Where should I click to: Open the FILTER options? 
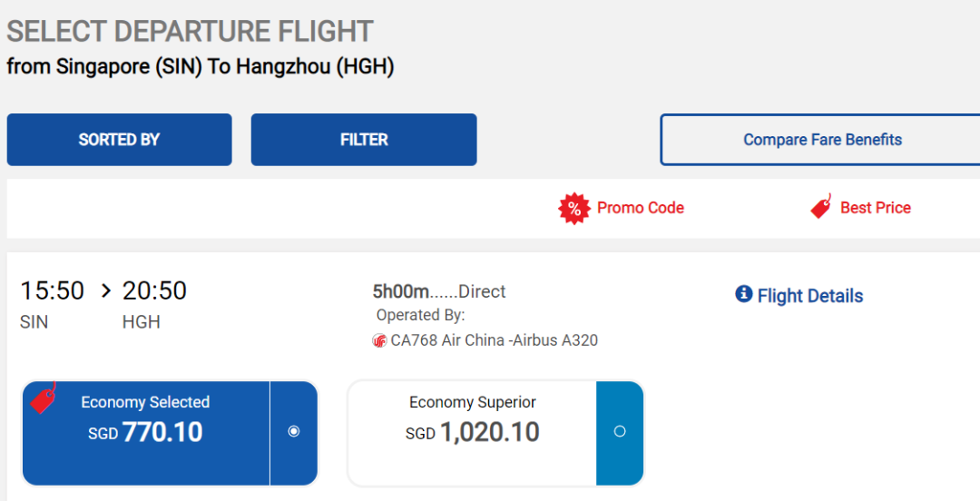(364, 140)
